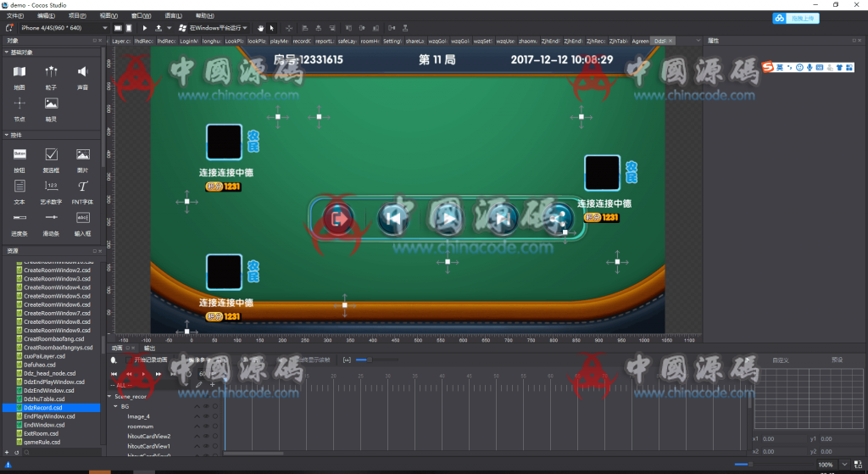Pick the Image (图片) widget icon
The width and height of the screenshot is (868, 474).
82,154
